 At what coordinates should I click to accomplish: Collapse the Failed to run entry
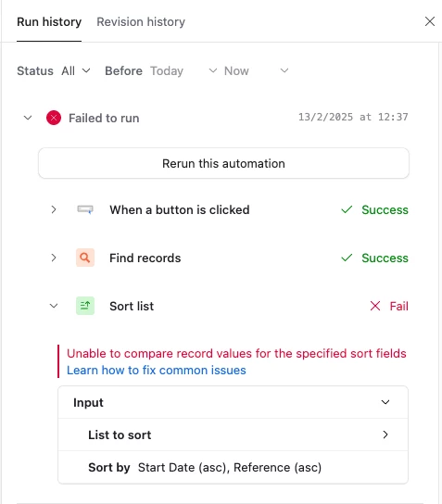click(x=28, y=118)
